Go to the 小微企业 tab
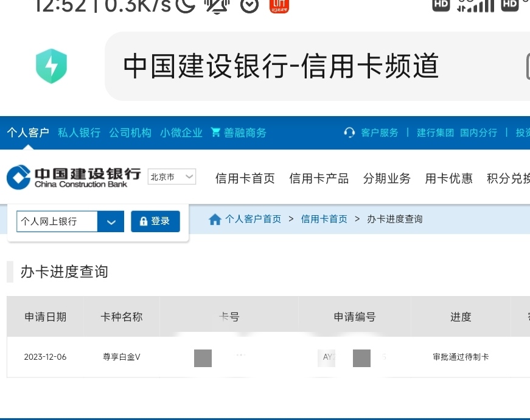Image resolution: width=530 pixels, height=420 pixels. click(x=181, y=133)
